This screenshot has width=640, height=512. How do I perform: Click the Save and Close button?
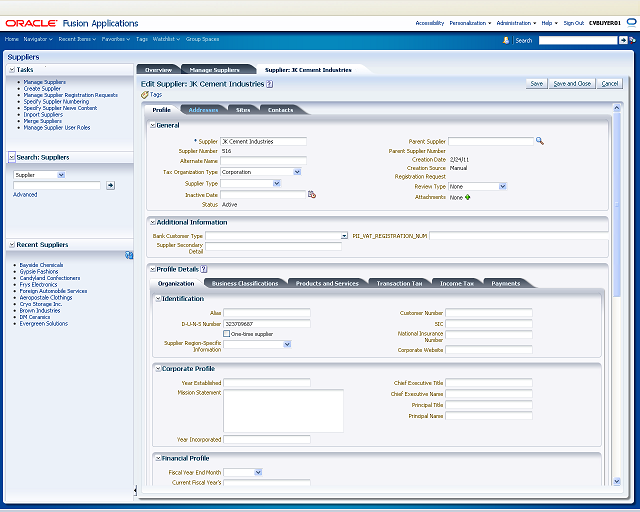coord(572,84)
